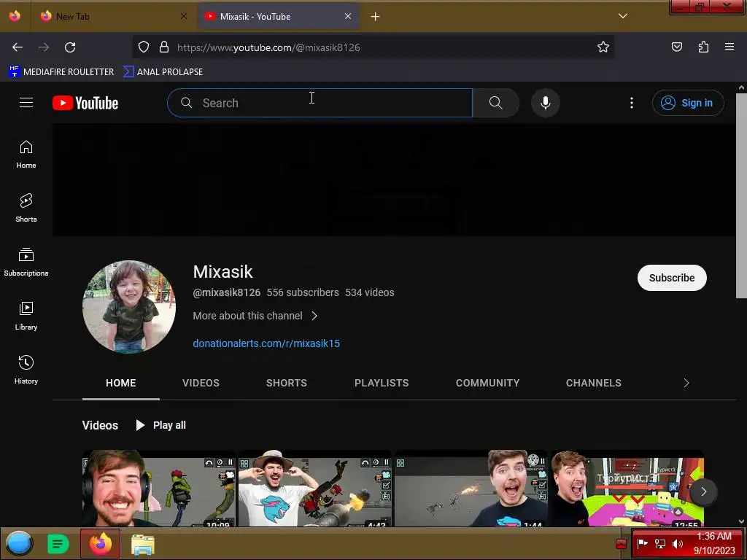The width and height of the screenshot is (747, 560).
Task: Go back with Firefox back arrow
Action: pos(18,47)
